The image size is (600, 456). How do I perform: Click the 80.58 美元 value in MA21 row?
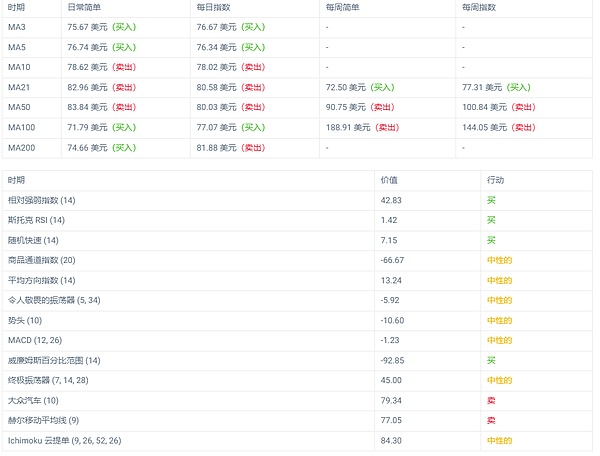[x=217, y=87]
